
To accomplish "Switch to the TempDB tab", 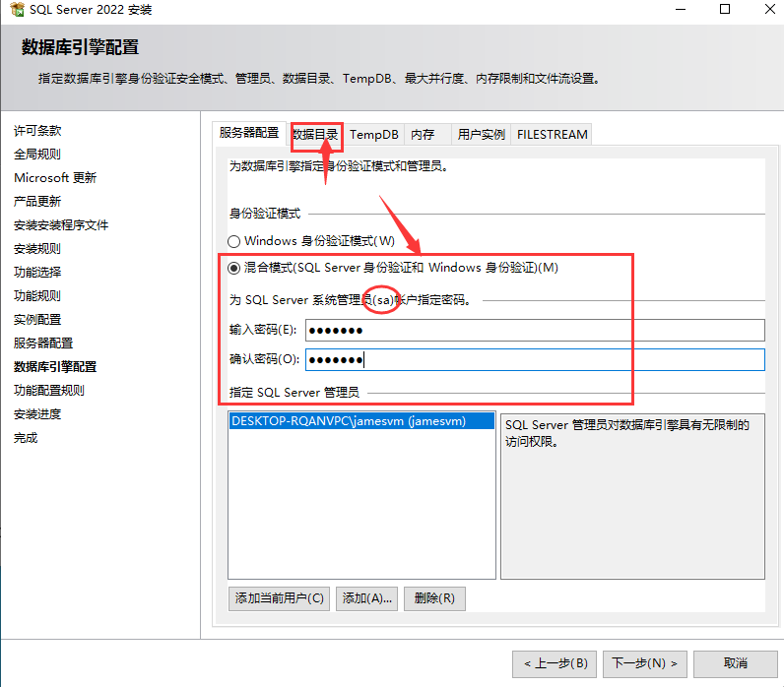I will (x=374, y=135).
